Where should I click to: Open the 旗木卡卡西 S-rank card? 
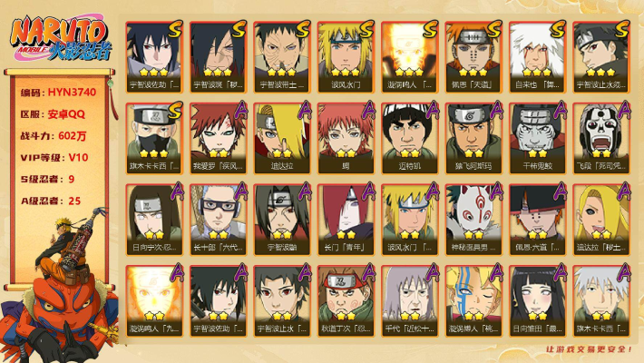coord(154,138)
